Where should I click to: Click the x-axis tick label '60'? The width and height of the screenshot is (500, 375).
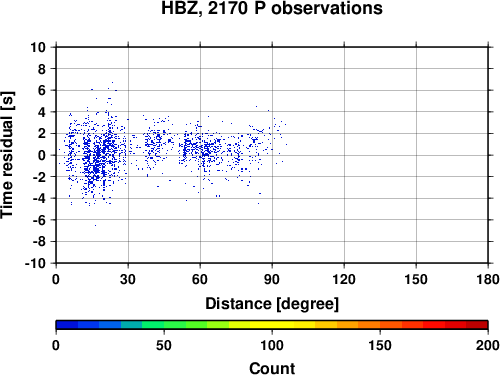[200, 279]
